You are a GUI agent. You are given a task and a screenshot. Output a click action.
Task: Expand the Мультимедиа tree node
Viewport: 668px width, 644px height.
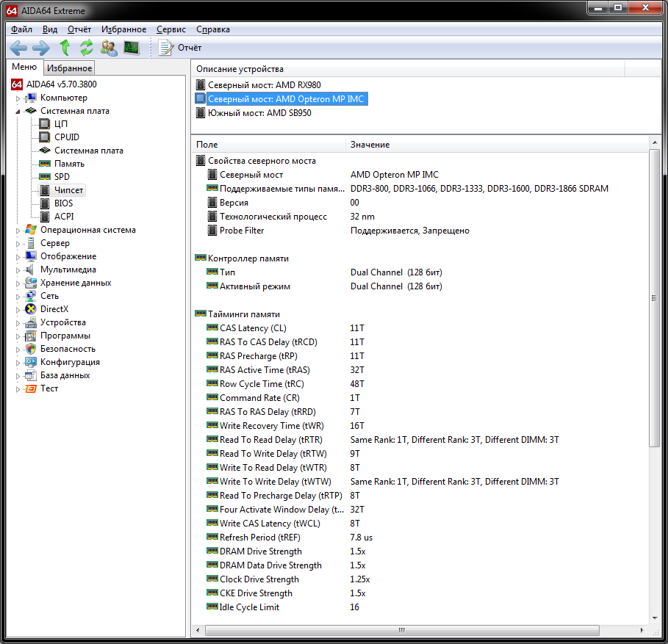tap(18, 269)
